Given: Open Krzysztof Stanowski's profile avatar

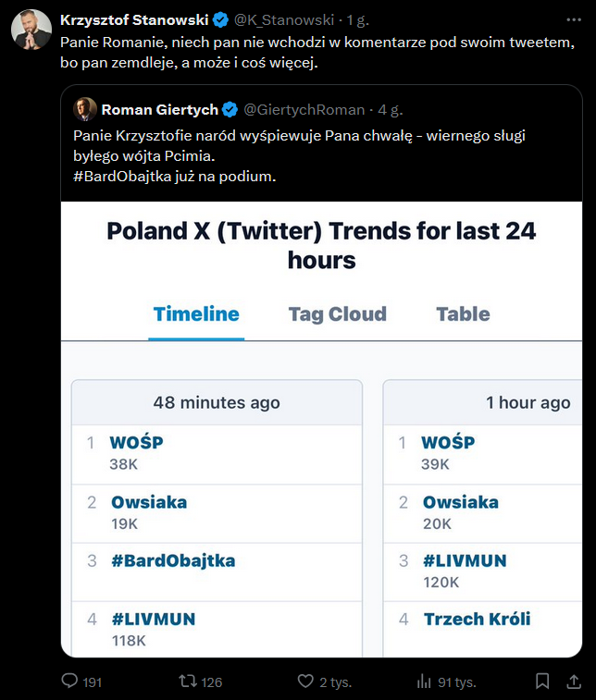Looking at the screenshot, I should (x=31, y=30).
